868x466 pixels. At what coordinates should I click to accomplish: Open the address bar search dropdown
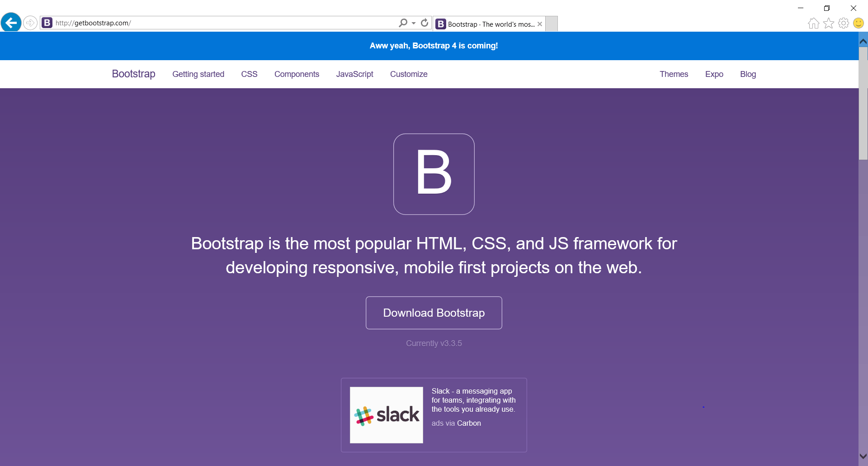tap(413, 23)
